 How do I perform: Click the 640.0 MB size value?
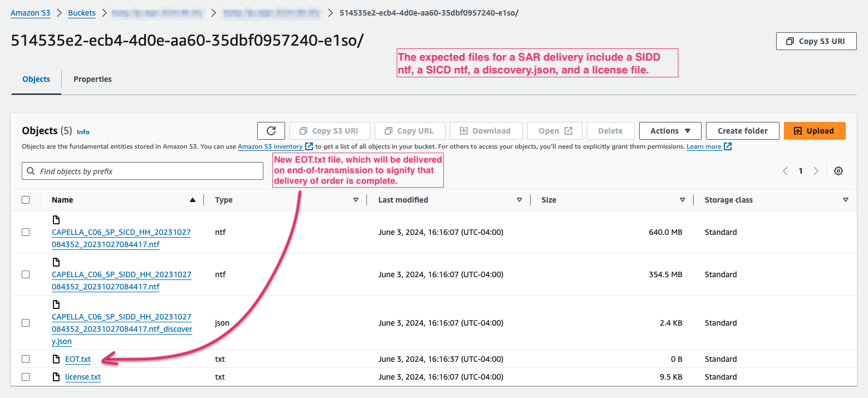click(665, 232)
